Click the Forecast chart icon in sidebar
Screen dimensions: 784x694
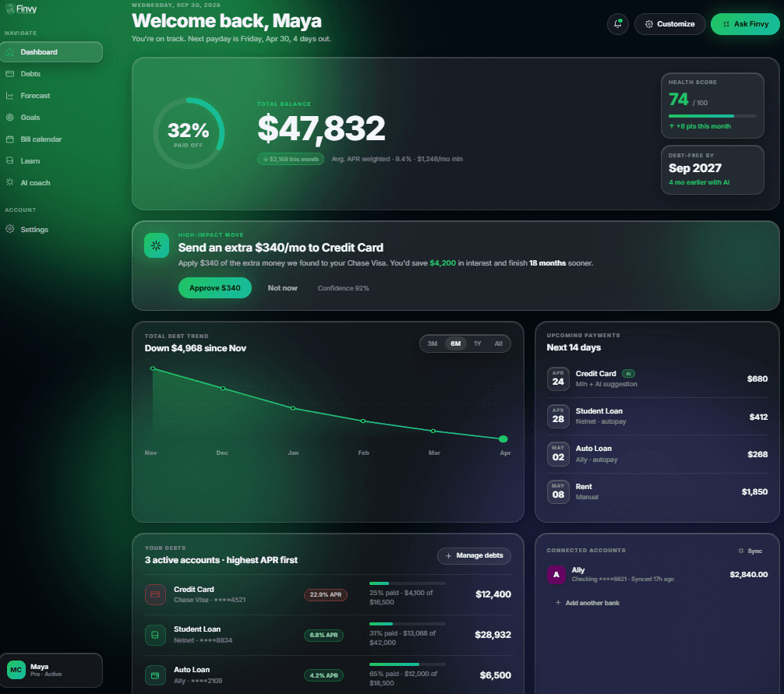pyautogui.click(x=9, y=96)
